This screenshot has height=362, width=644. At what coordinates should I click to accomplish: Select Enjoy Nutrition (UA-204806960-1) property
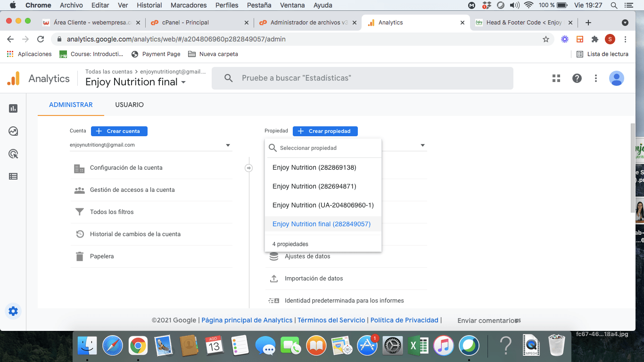(x=323, y=205)
